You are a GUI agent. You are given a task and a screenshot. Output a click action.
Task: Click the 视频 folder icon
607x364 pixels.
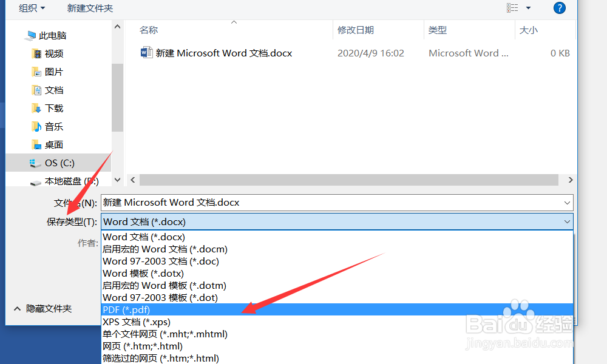[x=36, y=54]
